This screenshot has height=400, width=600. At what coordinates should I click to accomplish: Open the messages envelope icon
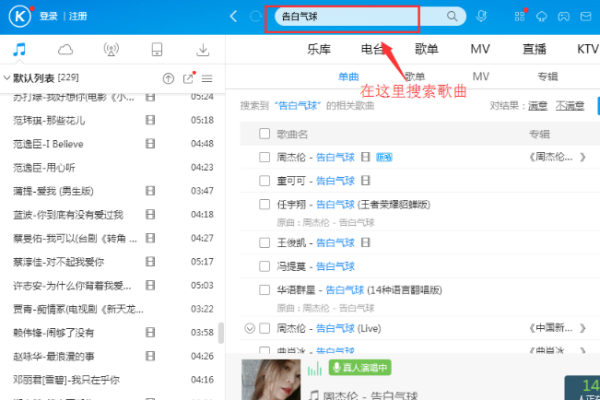(586, 16)
